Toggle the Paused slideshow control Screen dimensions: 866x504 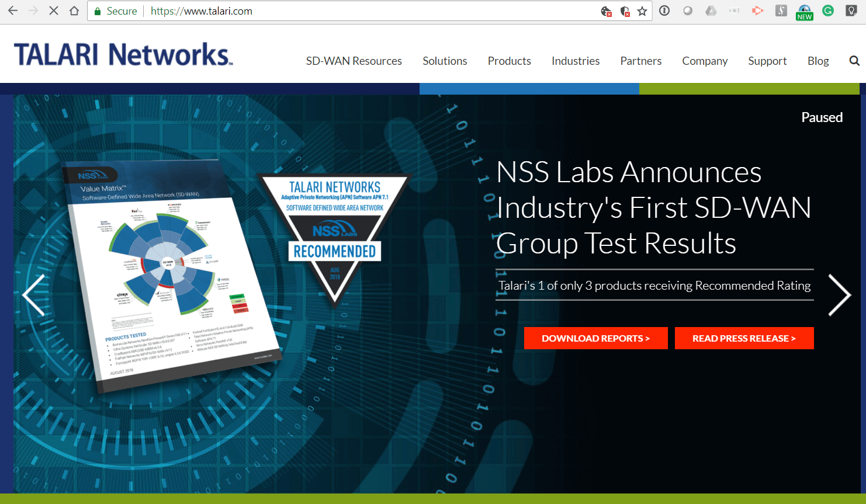click(821, 117)
